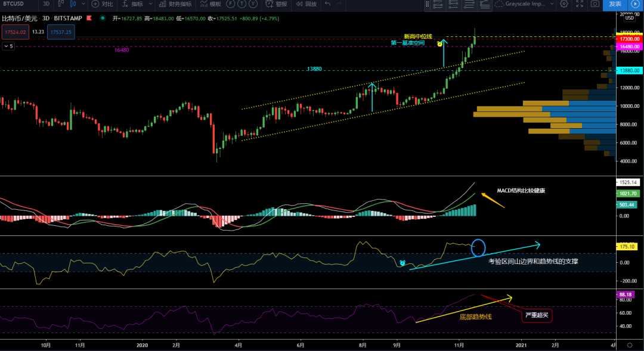The height and width of the screenshot is (351, 644).
Task: Select the 3D timeframe interval
Action: (x=46, y=4)
